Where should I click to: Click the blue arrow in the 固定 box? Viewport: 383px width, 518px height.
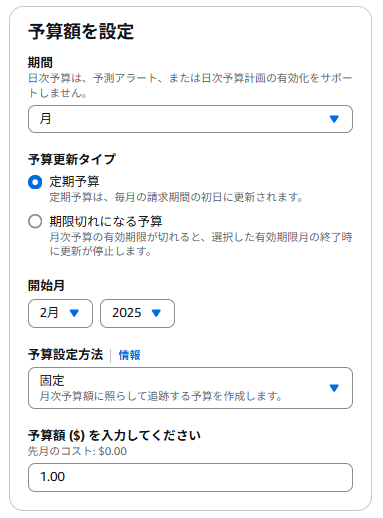point(334,388)
